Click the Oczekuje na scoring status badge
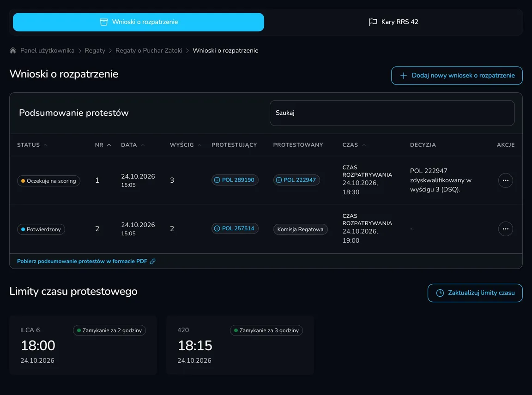 coord(48,181)
